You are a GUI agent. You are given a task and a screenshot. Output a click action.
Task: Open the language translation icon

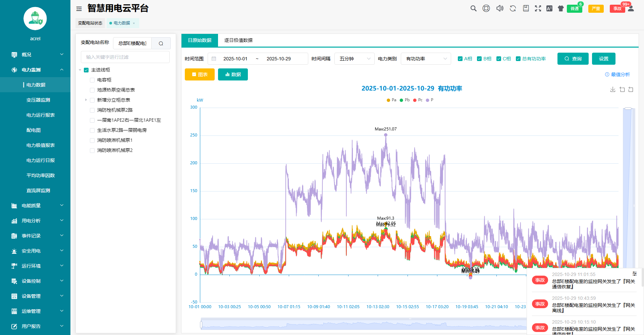coord(549,8)
